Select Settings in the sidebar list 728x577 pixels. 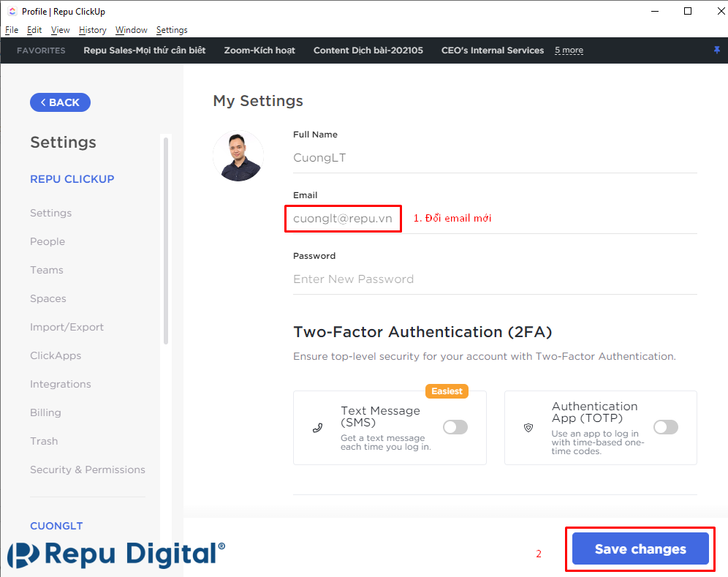pos(51,213)
